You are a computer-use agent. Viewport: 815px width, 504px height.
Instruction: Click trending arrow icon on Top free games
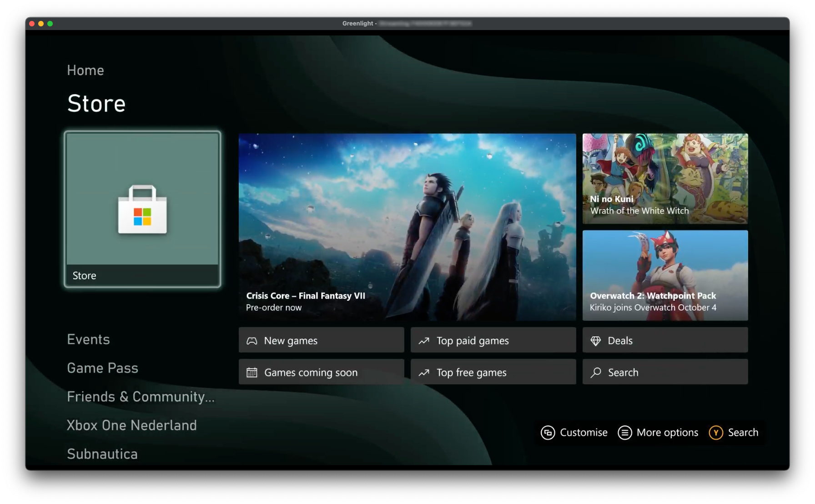424,373
